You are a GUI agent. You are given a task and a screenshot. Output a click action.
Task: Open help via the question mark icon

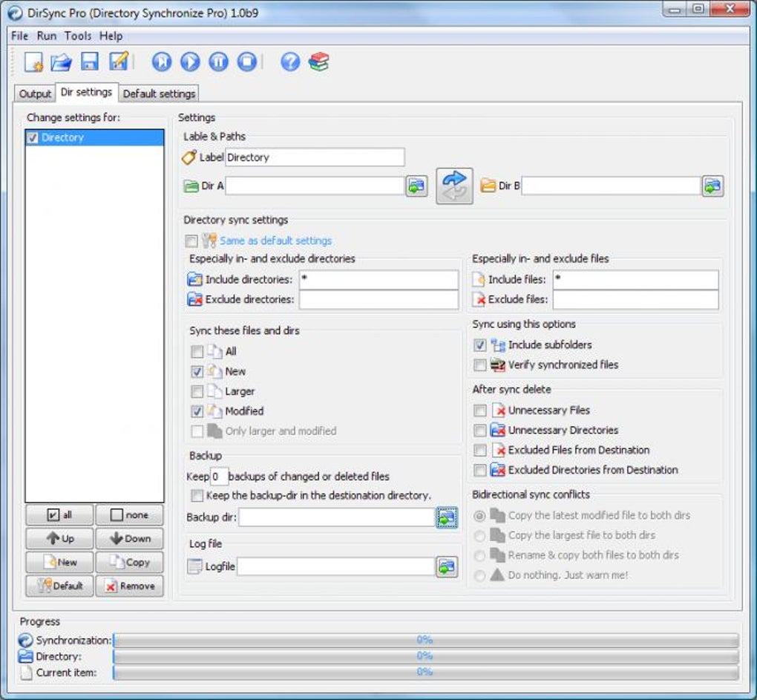coord(291,62)
